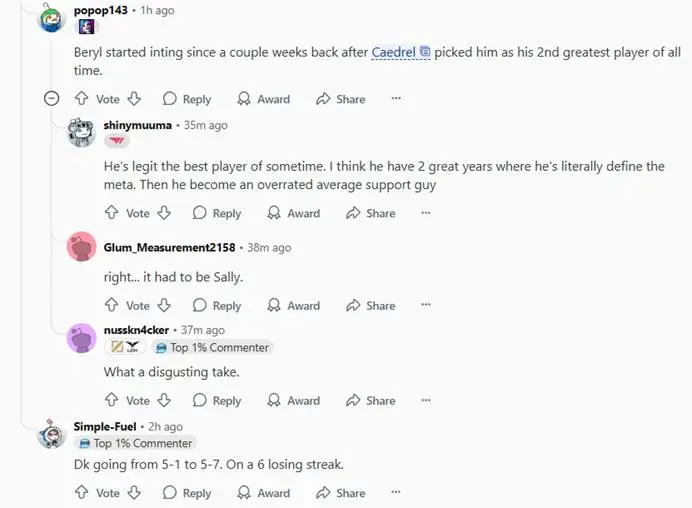The height and width of the screenshot is (508, 692).
Task: Reply to popop143's comment
Action: 187,99
